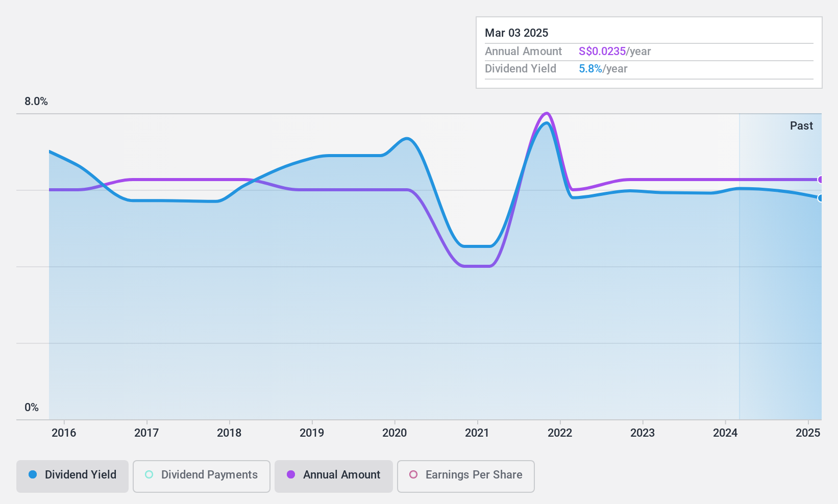Click the Mar 03 2025 tooltip date
This screenshot has height=504, width=838.
pos(516,33)
